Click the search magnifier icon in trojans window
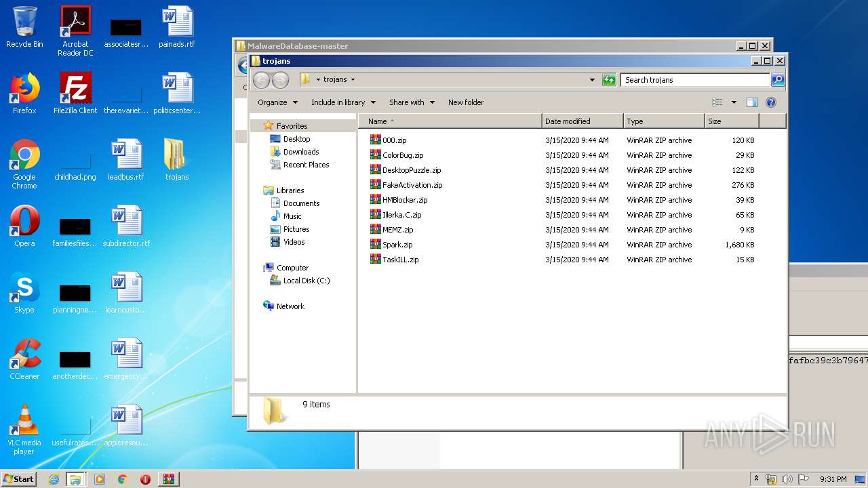Viewport: 868px width, 488px height. point(778,80)
